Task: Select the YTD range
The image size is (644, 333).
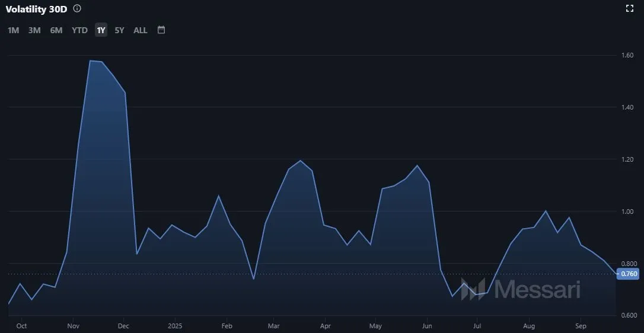Action: click(79, 30)
